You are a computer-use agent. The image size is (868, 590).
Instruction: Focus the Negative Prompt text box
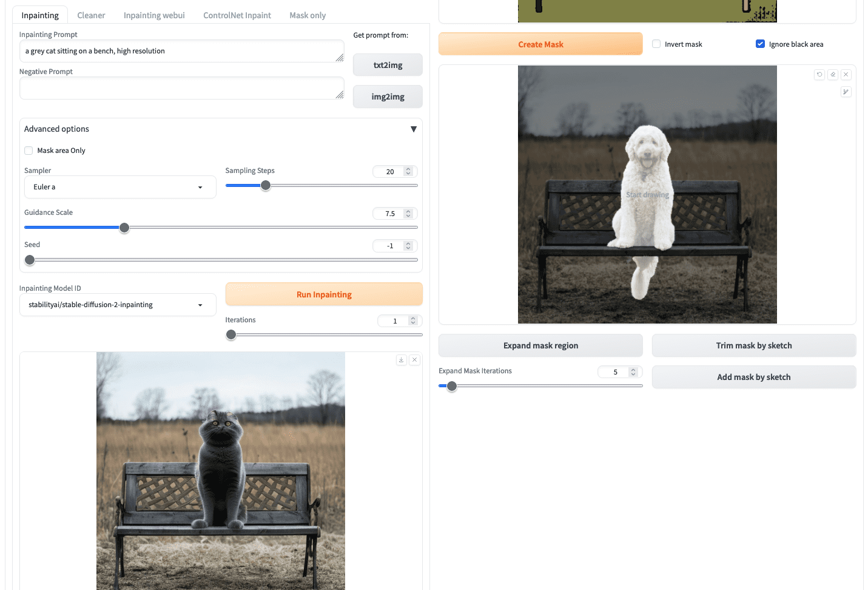182,88
